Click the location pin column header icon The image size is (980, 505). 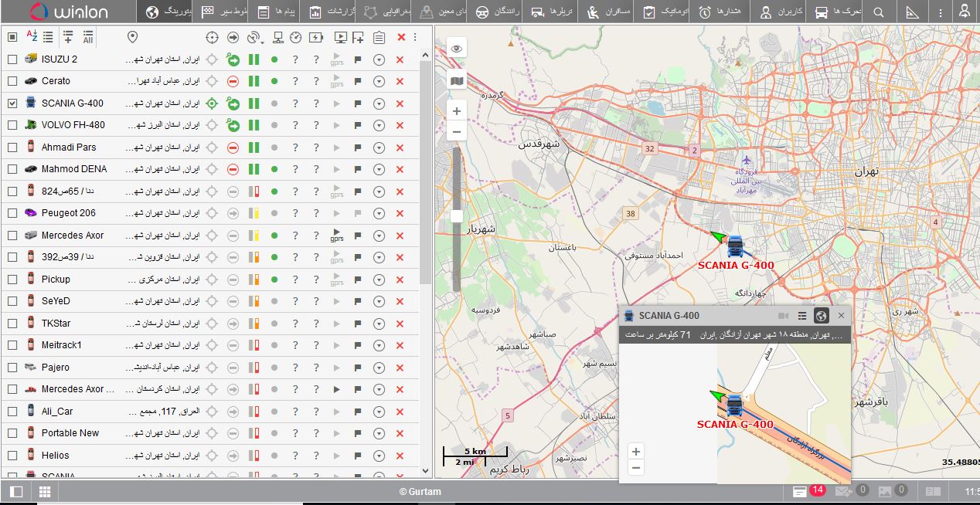132,37
